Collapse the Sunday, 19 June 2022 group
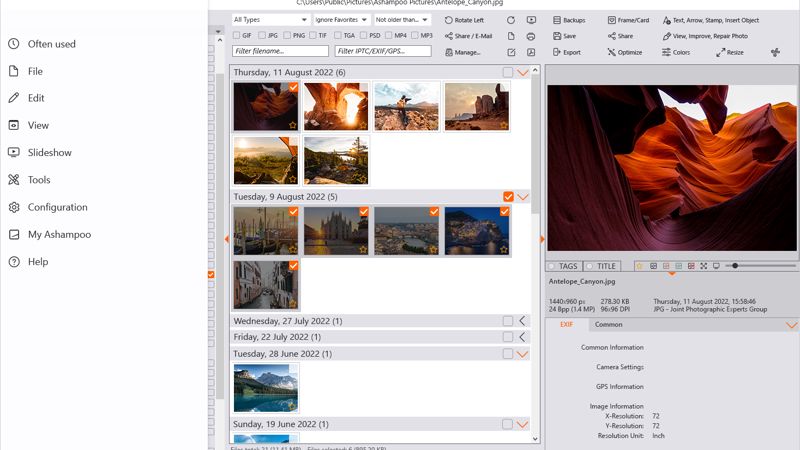The image size is (800, 450). (x=522, y=424)
